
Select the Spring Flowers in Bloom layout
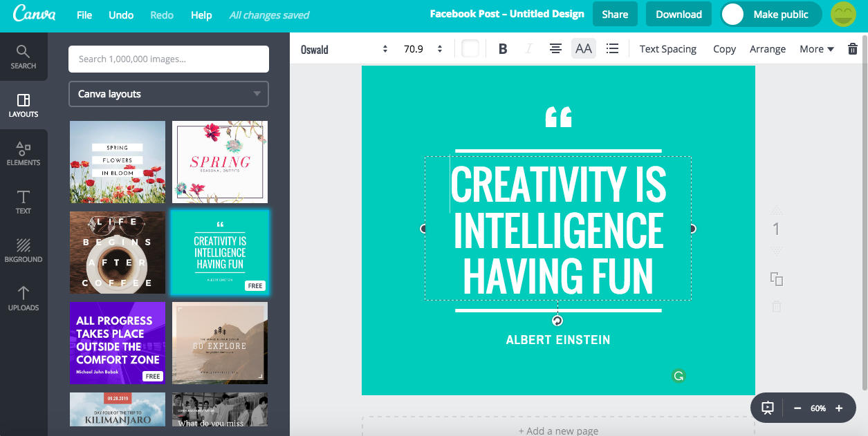coord(118,162)
